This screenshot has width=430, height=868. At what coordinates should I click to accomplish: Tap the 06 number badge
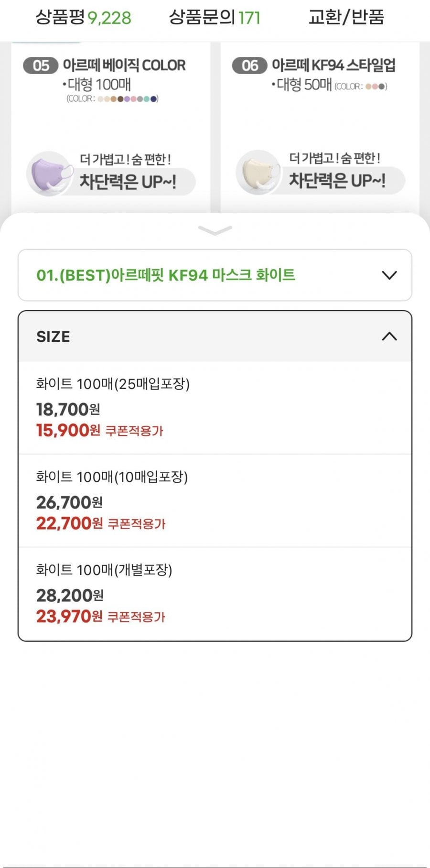click(x=250, y=65)
